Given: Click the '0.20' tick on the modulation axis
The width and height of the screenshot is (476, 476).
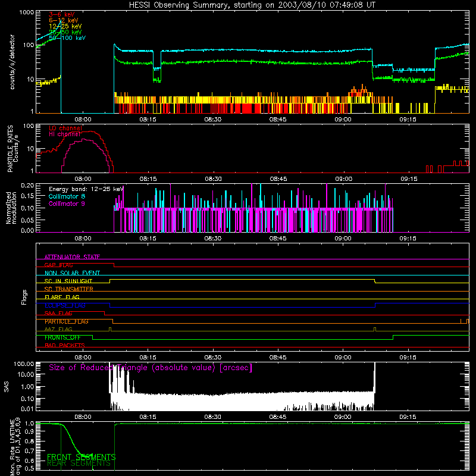Looking at the screenshot, I should coord(27,186).
